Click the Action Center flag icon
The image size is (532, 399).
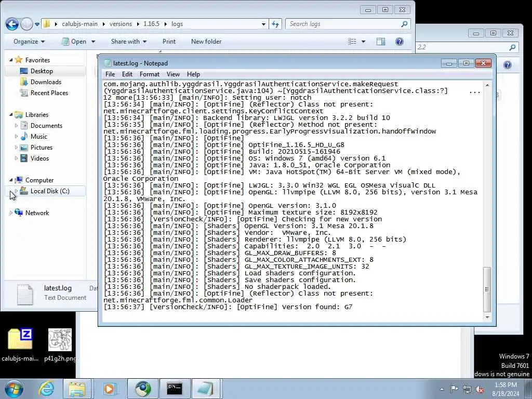pos(454,389)
